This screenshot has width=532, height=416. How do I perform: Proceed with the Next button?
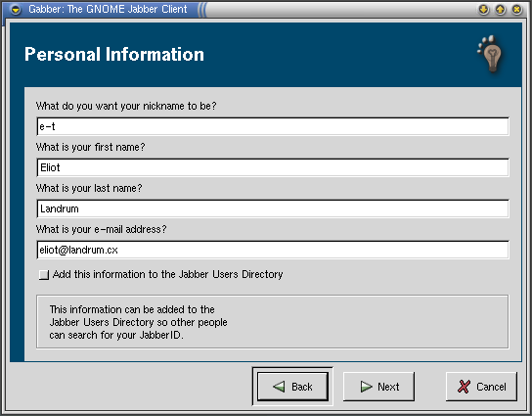pos(378,387)
